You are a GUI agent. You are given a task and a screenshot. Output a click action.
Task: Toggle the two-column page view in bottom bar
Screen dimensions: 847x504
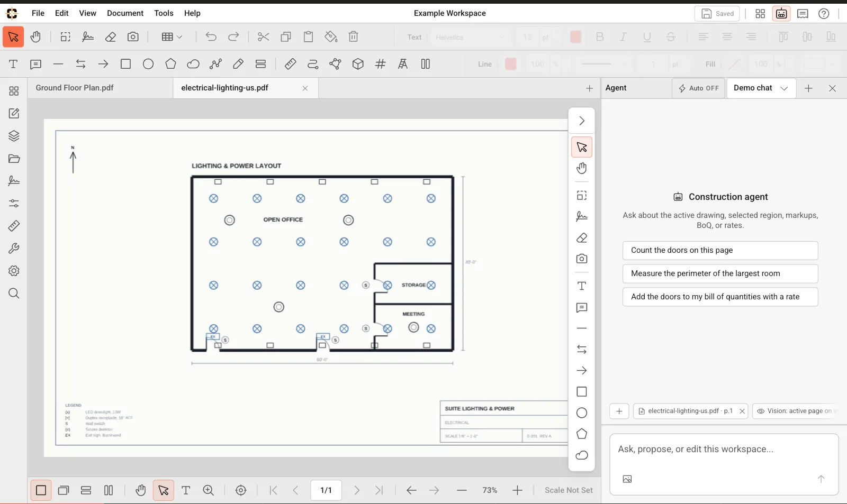click(109, 491)
